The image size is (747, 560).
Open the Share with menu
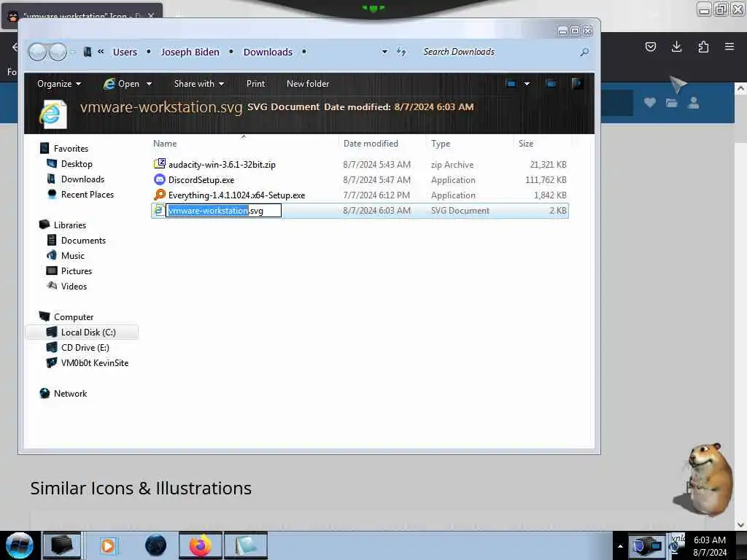coord(198,84)
